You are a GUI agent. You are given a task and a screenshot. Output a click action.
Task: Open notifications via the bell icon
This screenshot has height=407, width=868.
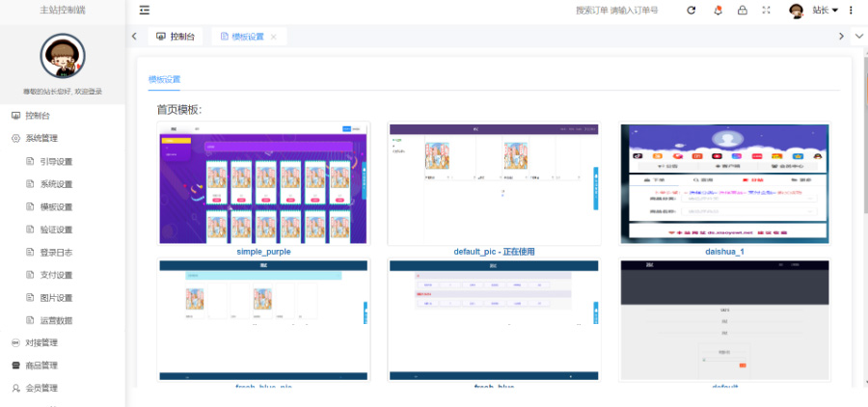point(717,11)
